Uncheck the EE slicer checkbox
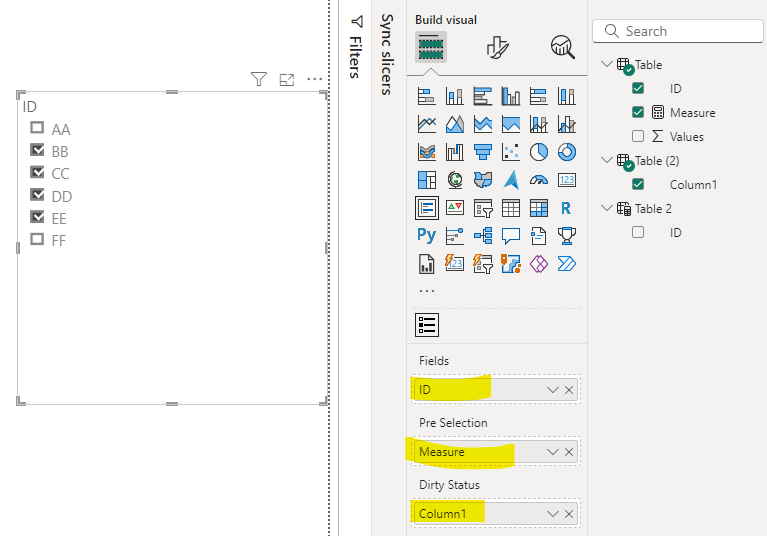 tap(37, 216)
